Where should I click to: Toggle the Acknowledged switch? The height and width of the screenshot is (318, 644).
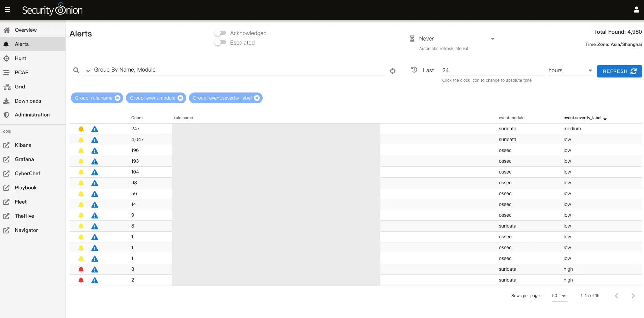tap(220, 33)
